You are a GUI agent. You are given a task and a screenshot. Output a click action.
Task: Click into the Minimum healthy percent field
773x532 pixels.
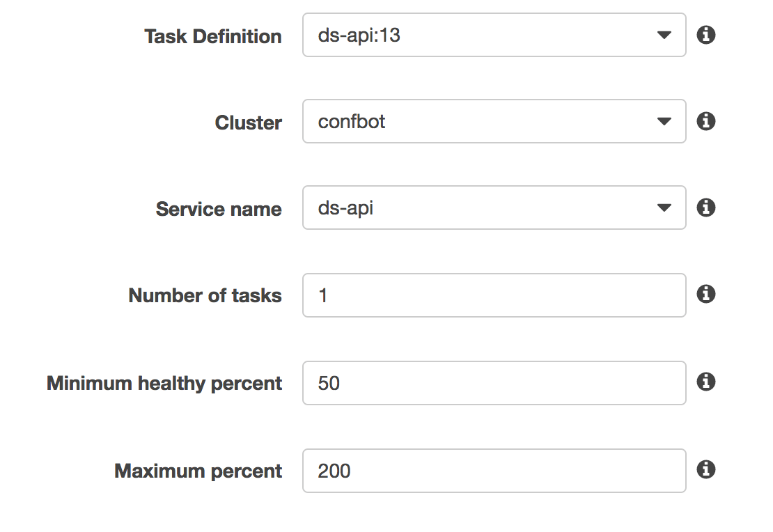click(494, 383)
